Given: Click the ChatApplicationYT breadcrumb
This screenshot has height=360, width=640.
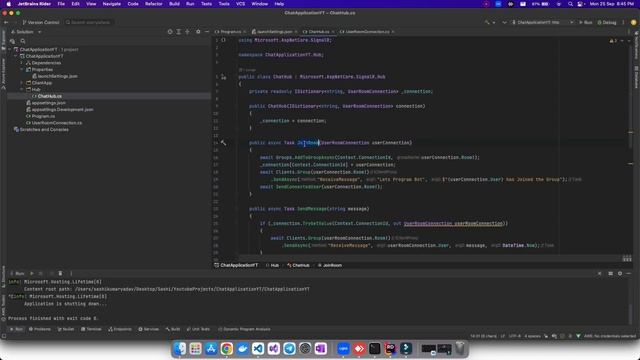Looking at the screenshot, I should click(x=236, y=265).
